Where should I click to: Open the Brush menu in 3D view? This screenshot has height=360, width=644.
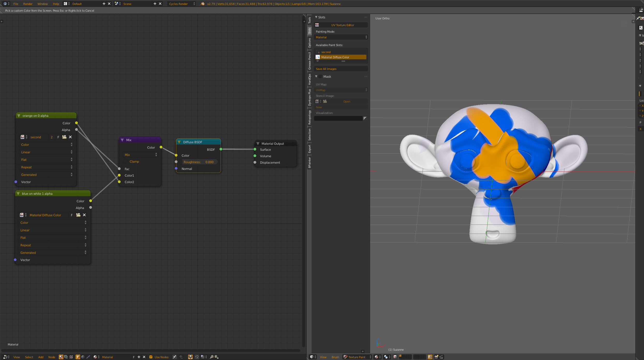tap(335, 357)
